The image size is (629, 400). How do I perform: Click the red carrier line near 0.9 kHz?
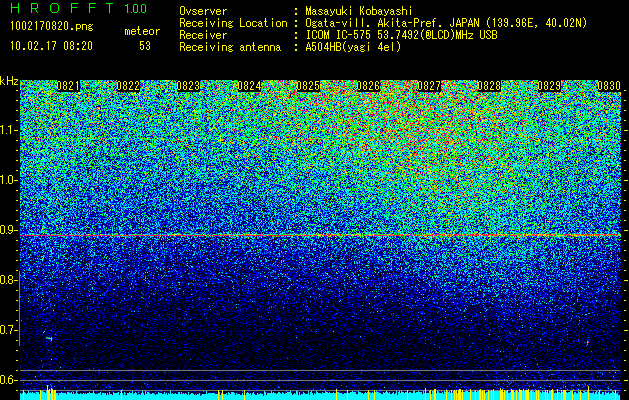click(x=321, y=235)
